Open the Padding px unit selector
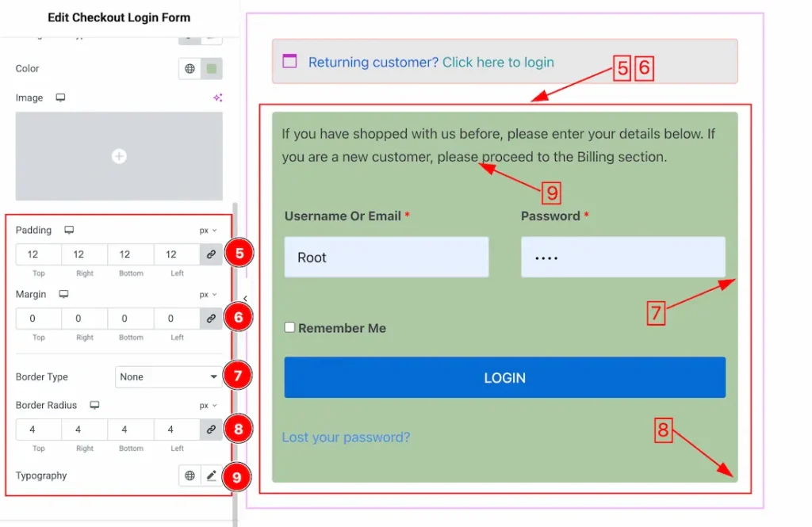Viewport: 812px width, 527px height. (x=208, y=231)
